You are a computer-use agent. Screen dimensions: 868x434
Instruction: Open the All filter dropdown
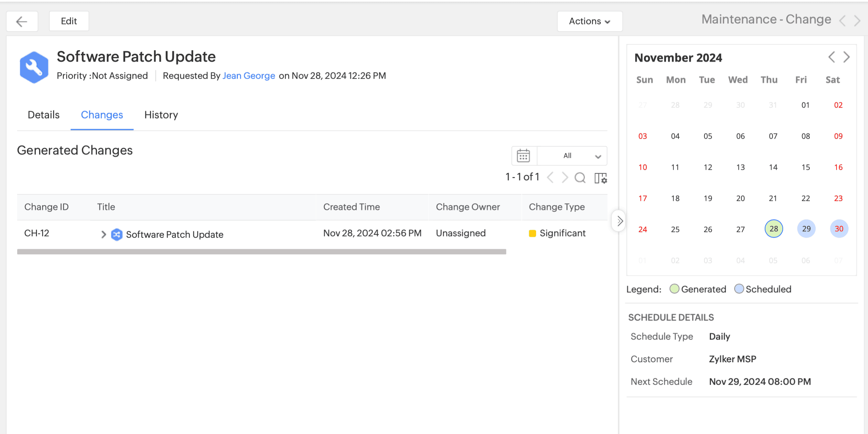coord(572,156)
